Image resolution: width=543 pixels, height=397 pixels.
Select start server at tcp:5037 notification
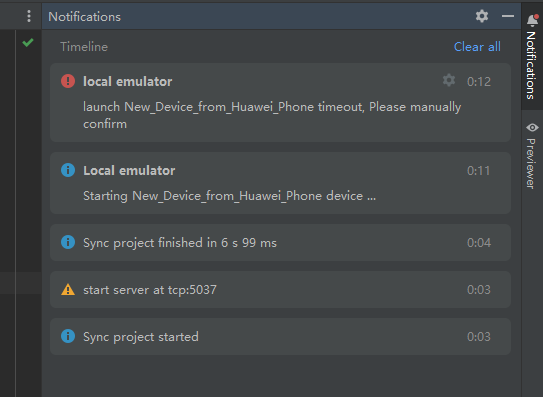point(280,290)
